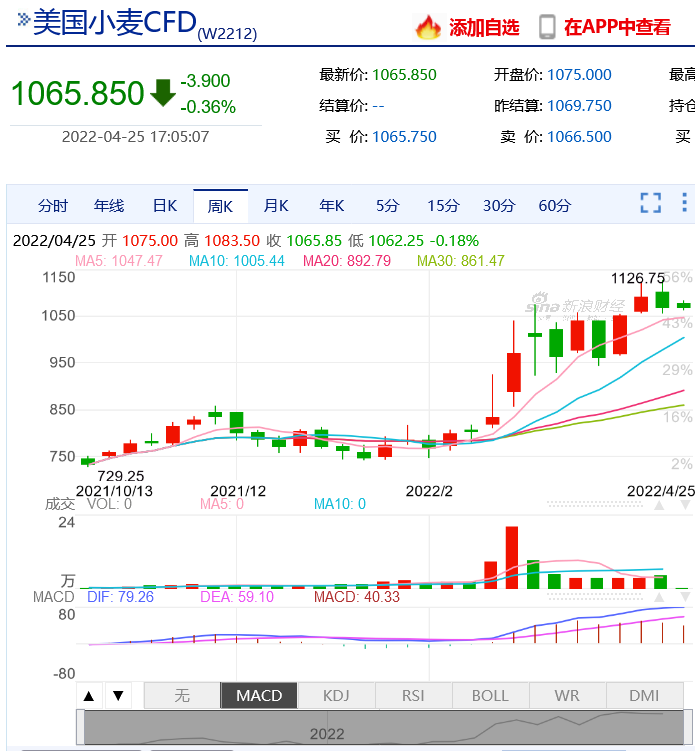Open the 在APP中查看 link
The image size is (695, 751).
point(617,27)
